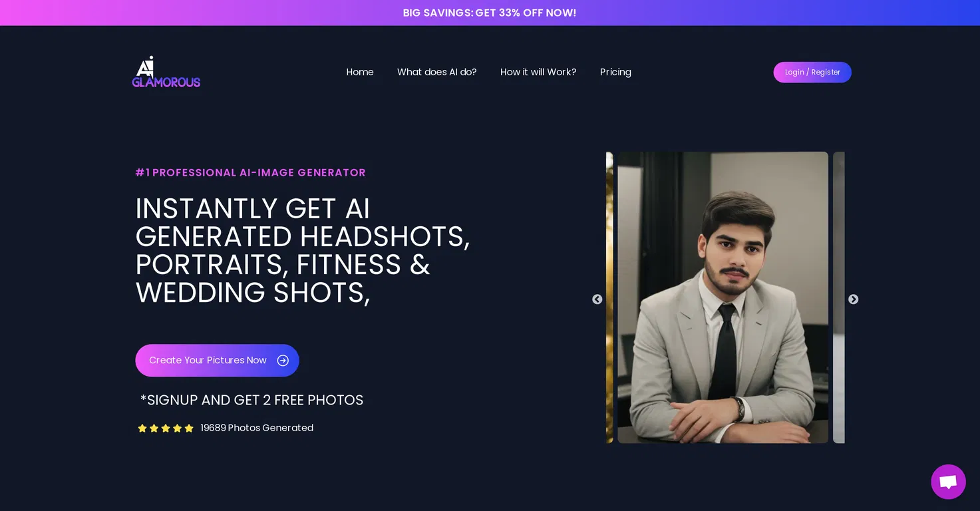Open the chat bubble widget
This screenshot has width=980, height=511.
point(948,482)
